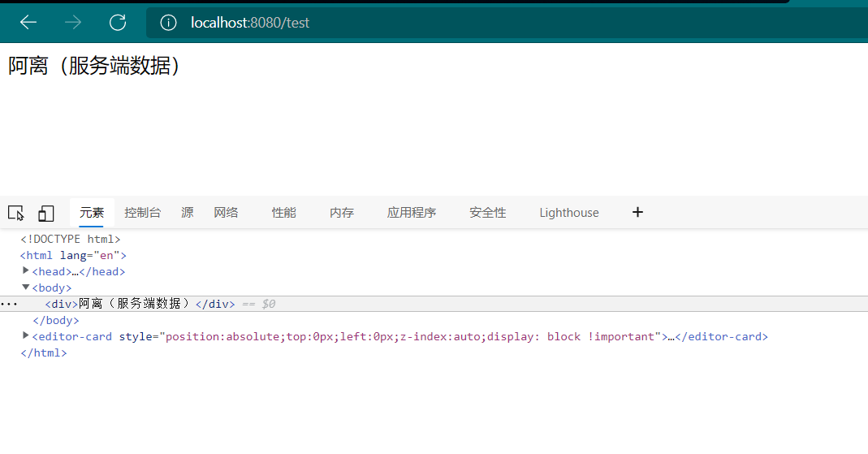Collapse the body element node
Image resolution: width=868 pixels, height=454 pixels.
pyautogui.click(x=25, y=287)
